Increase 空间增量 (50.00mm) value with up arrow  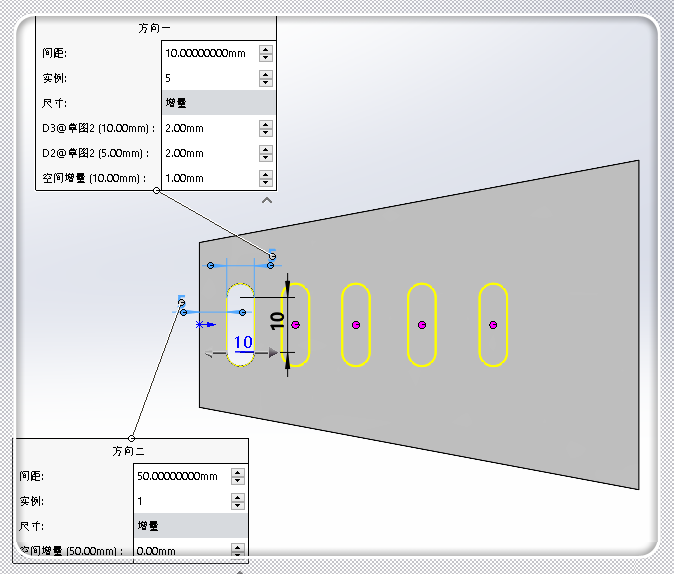[238, 547]
